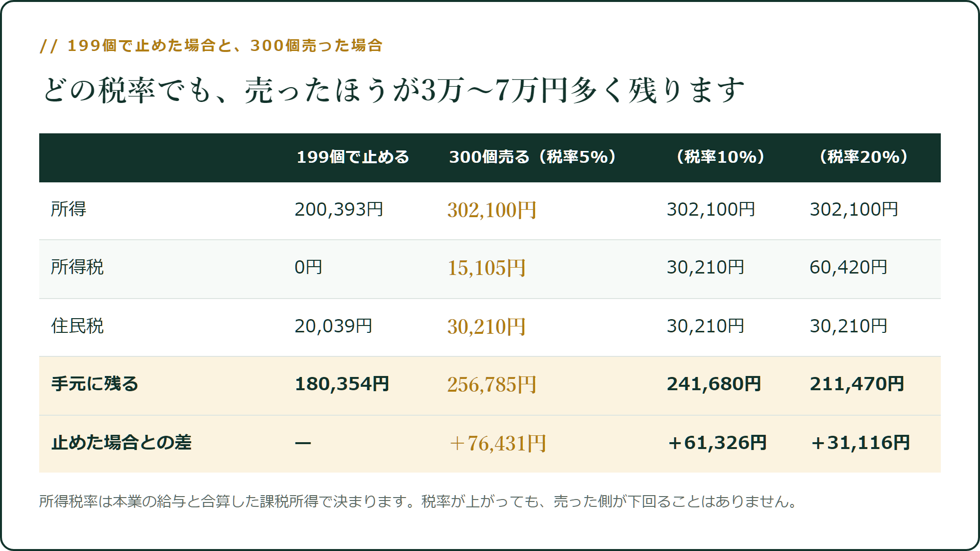Select the value '15,105円'
980x551 pixels.
point(487,268)
